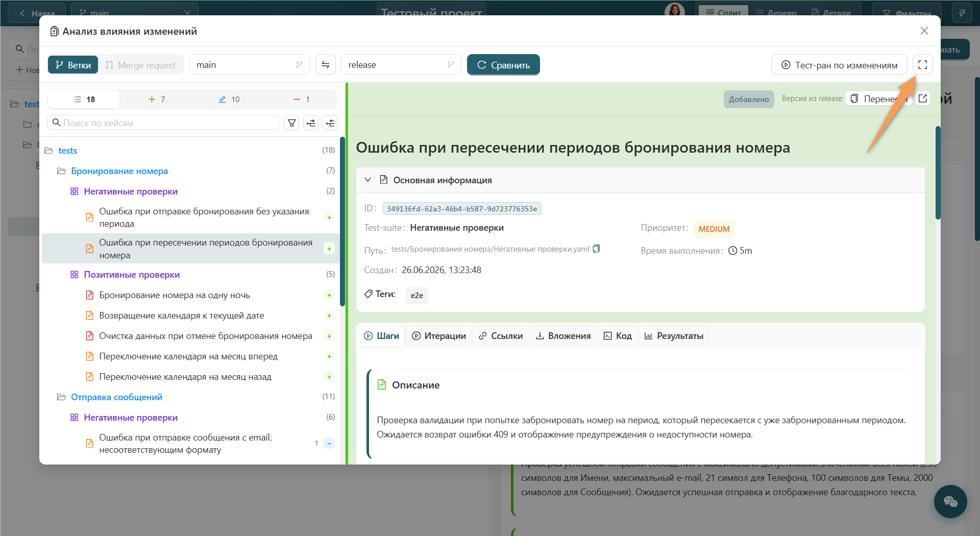Click the MEDIUM priority badge

tap(714, 229)
